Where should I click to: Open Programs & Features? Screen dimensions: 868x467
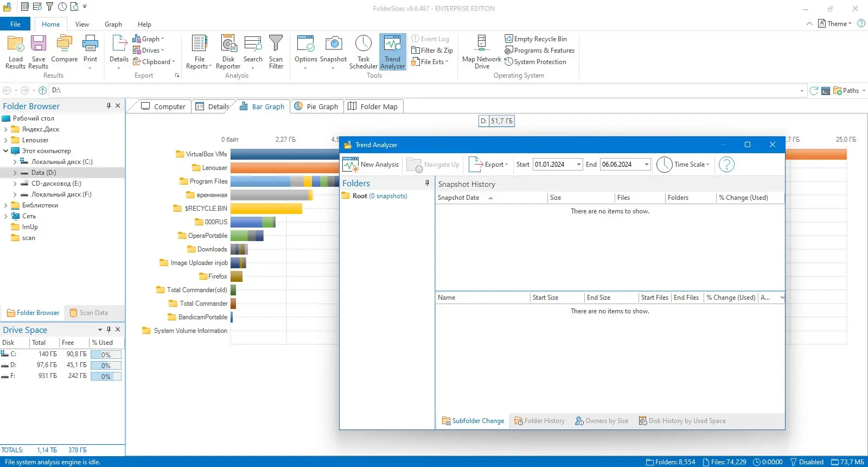[540, 51]
